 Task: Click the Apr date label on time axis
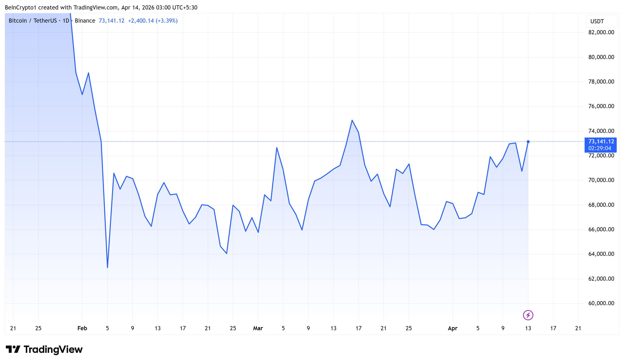click(x=452, y=328)
